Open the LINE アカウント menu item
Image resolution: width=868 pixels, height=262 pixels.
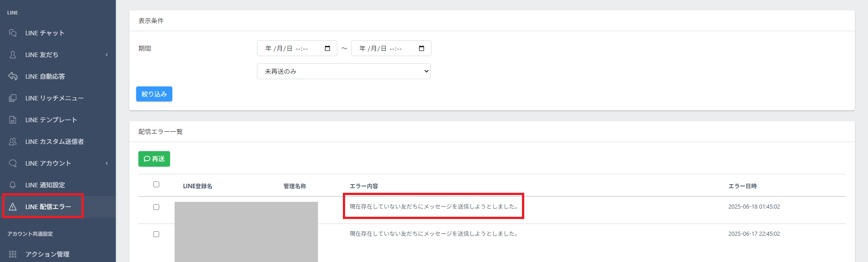(x=48, y=163)
